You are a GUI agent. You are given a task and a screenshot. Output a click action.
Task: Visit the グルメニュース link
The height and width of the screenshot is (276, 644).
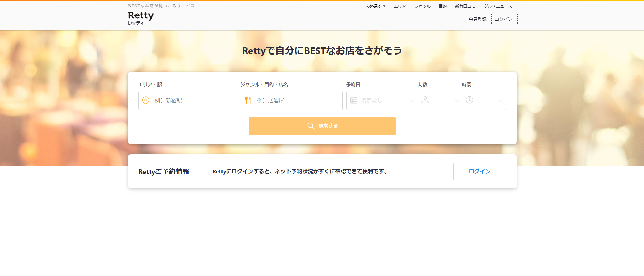pyautogui.click(x=498, y=6)
